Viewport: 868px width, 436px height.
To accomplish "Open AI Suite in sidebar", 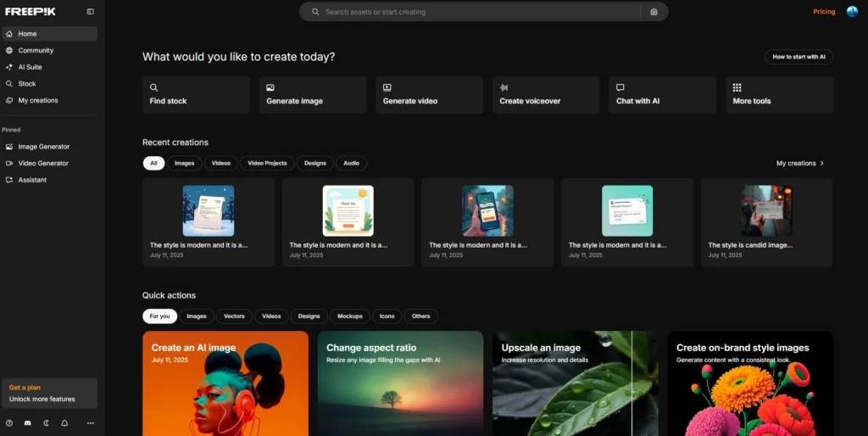I will coord(50,67).
